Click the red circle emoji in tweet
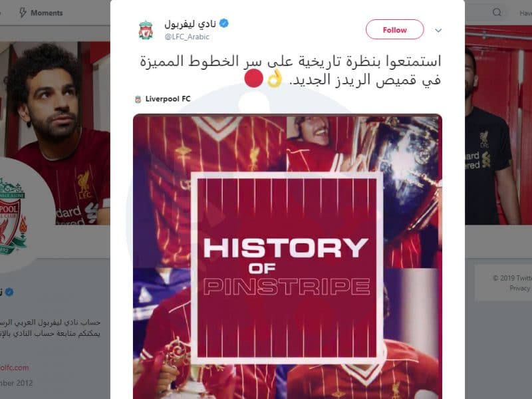Viewport: 532px width, 399px height. click(x=253, y=78)
